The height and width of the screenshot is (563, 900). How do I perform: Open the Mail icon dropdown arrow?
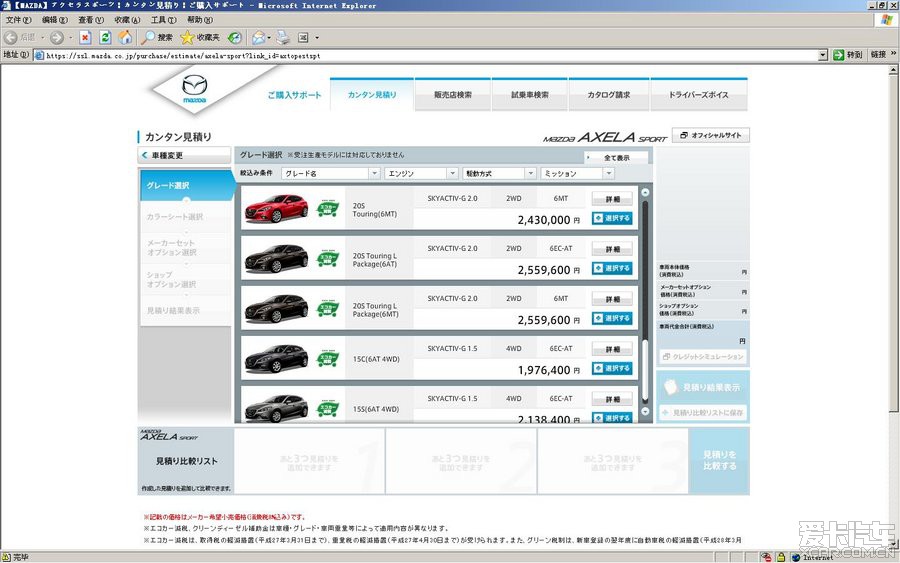coord(269,38)
